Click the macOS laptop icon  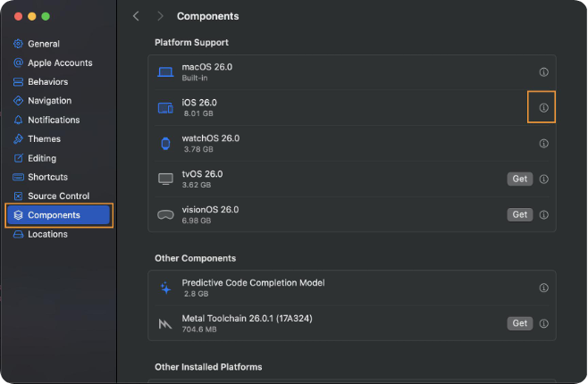pos(165,72)
